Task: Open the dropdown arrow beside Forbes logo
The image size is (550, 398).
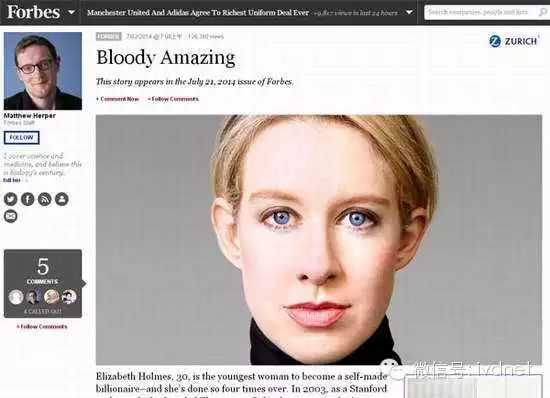Action: click(71, 13)
